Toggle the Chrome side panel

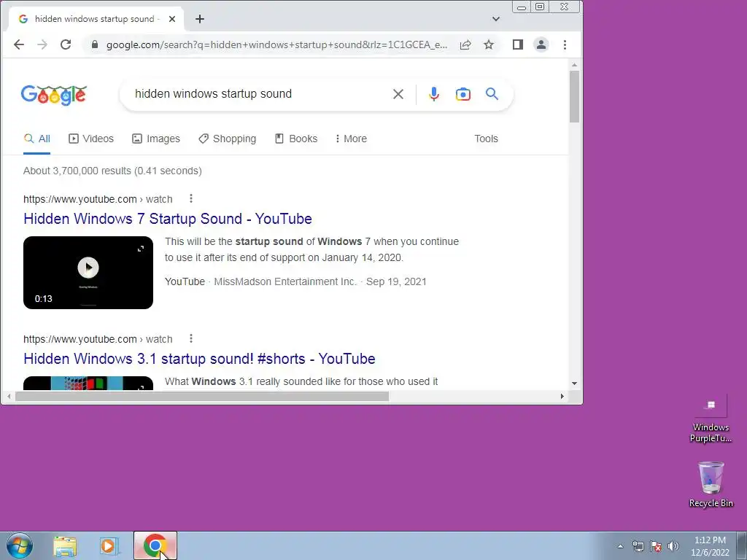click(x=518, y=44)
